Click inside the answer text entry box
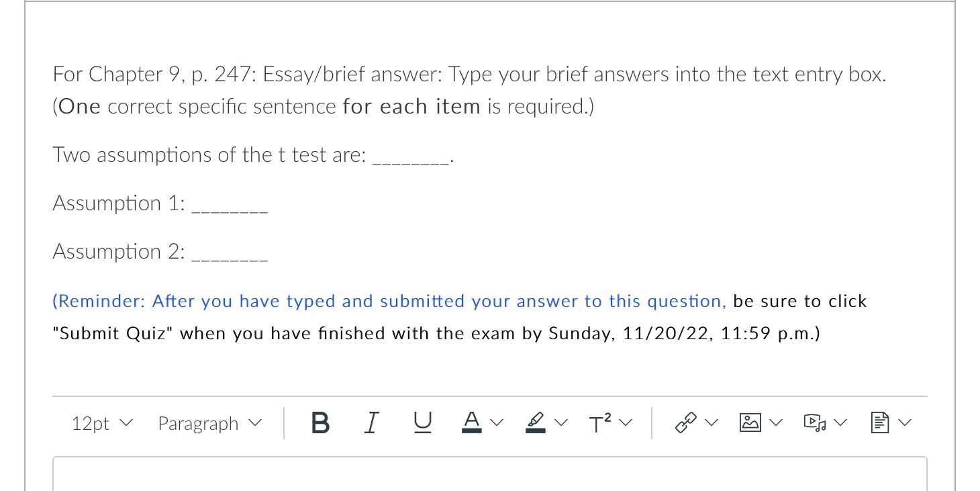The image size is (980, 491). (x=489, y=474)
